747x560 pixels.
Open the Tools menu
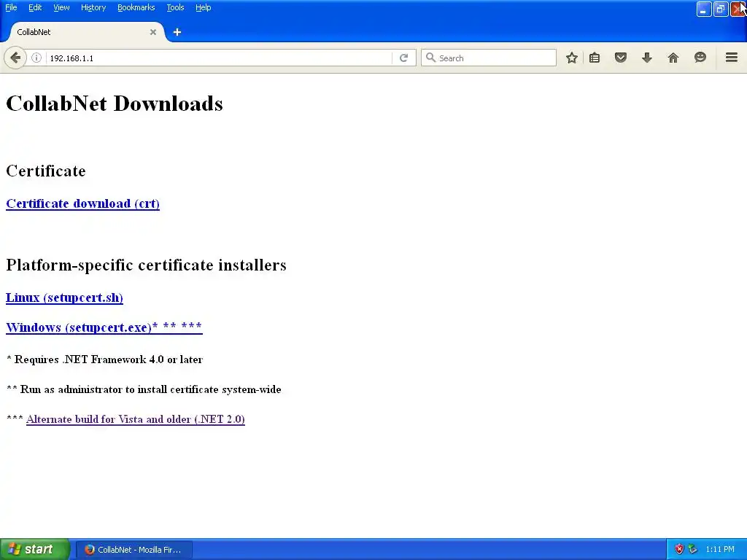coord(175,7)
